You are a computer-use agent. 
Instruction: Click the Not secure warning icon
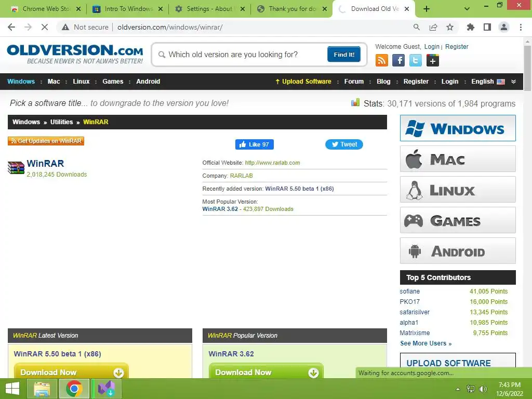point(65,27)
